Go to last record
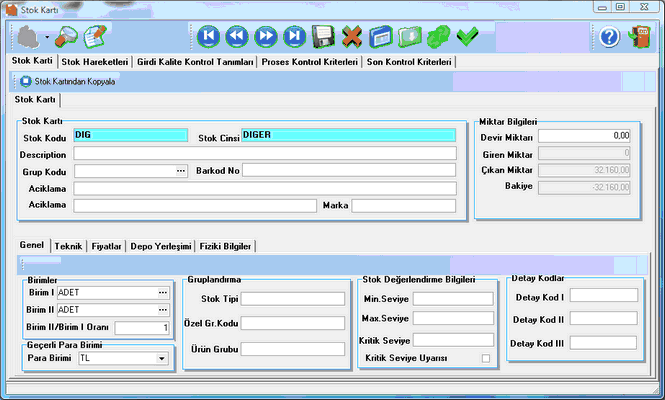 coord(294,36)
